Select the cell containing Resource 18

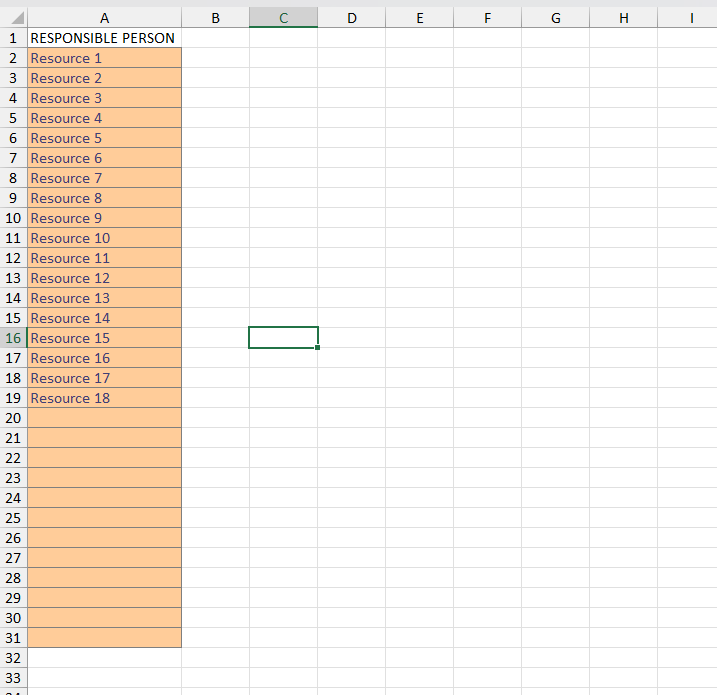(105, 398)
